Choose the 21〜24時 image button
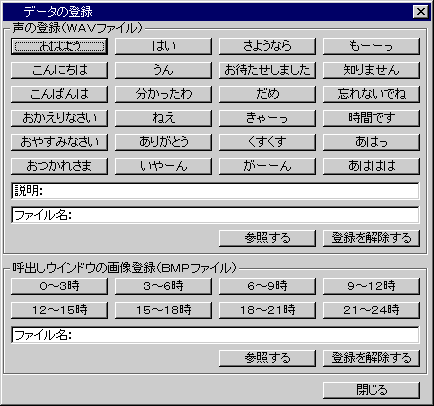Viewport: 434px width, 406px height. pos(371,310)
